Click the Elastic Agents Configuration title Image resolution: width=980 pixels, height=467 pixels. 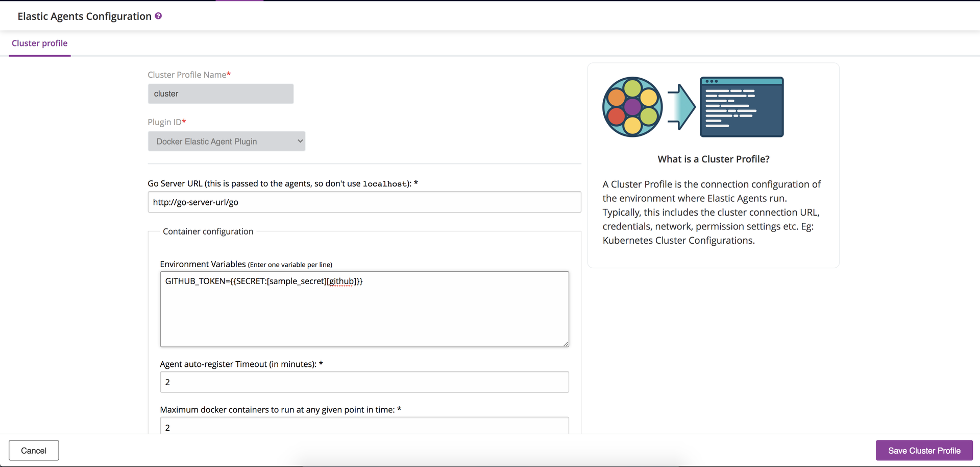85,16
